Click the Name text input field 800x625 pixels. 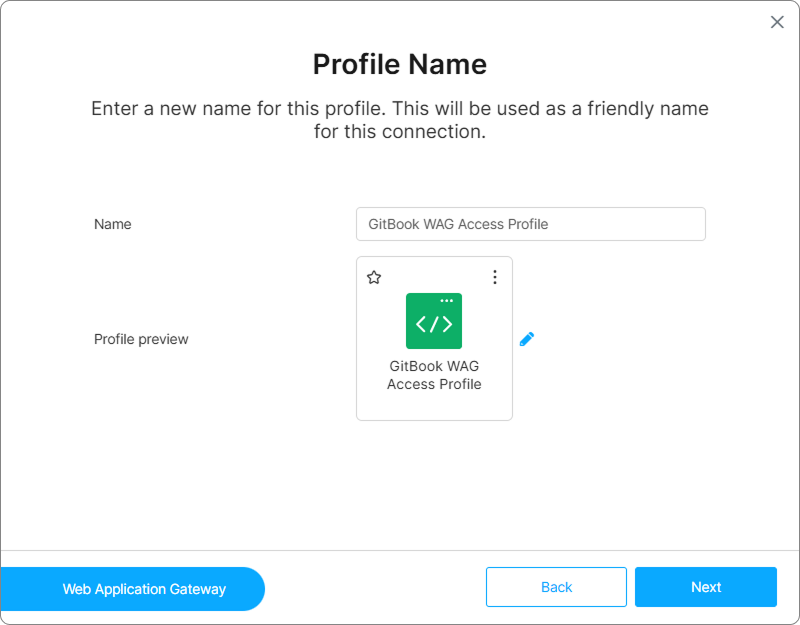point(530,224)
